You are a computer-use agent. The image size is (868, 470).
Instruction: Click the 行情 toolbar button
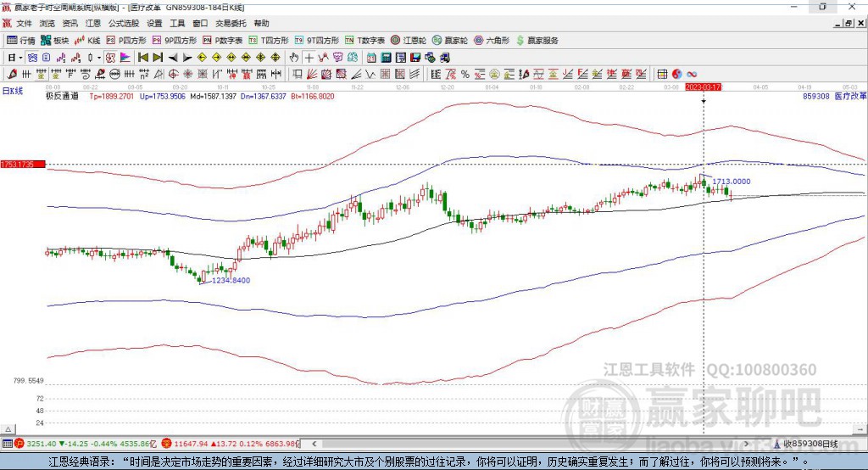point(21,41)
